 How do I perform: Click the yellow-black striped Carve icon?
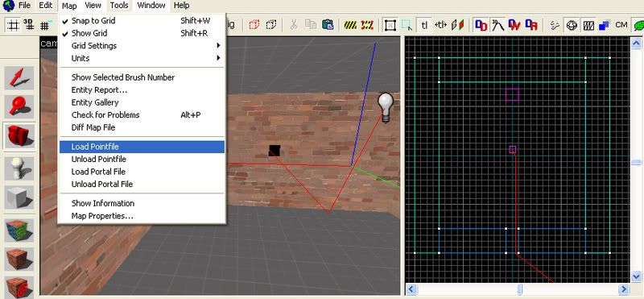[x=350, y=25]
